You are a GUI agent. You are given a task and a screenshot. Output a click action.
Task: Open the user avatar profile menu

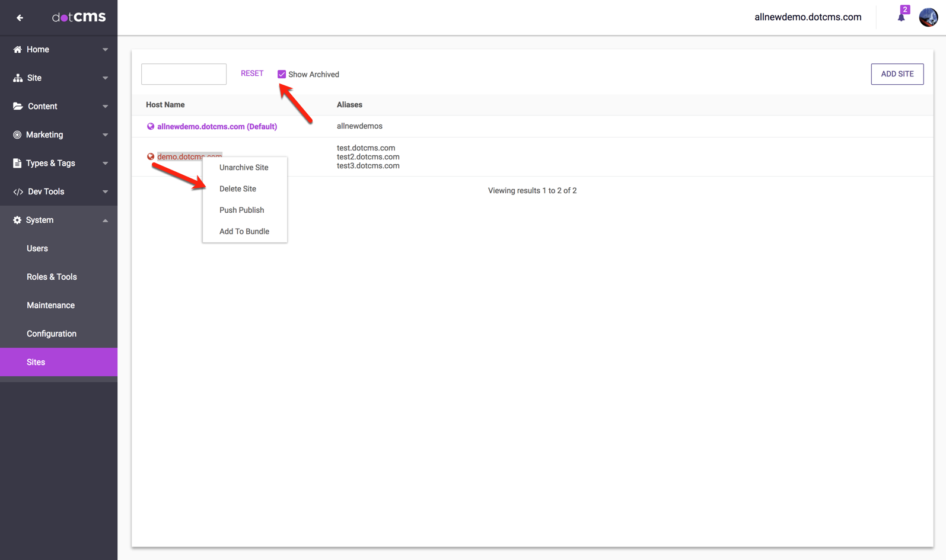(928, 17)
